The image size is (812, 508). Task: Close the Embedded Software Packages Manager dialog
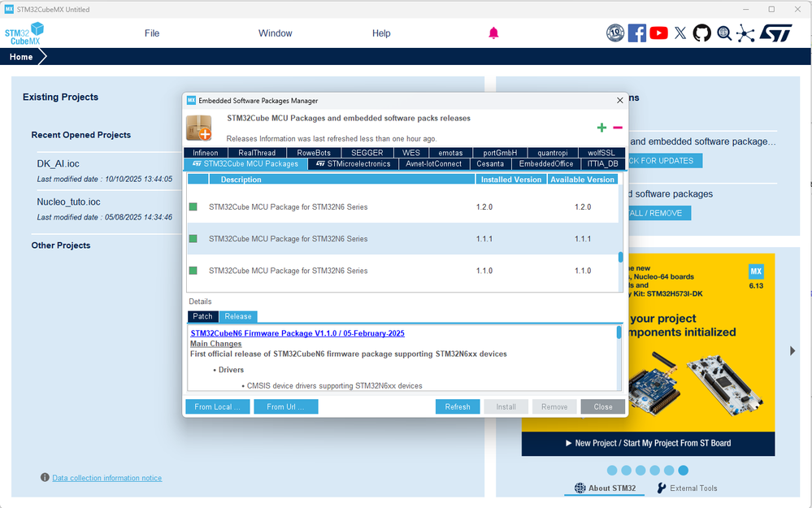point(620,101)
